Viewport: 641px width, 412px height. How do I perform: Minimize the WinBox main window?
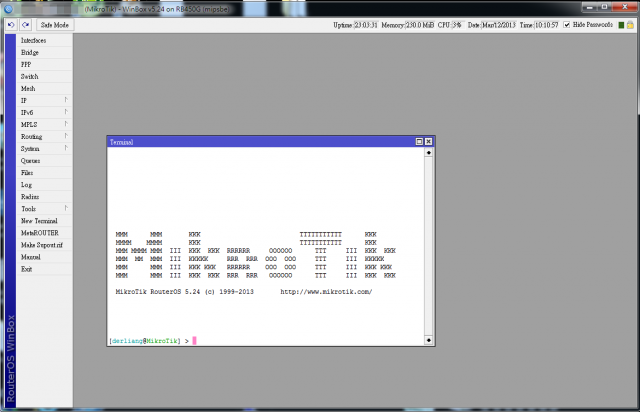[589, 7]
